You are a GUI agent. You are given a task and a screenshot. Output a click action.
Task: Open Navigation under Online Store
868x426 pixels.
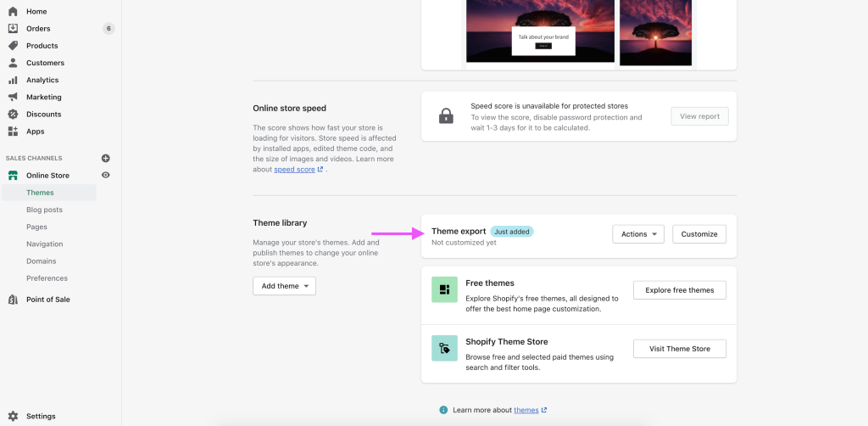point(44,244)
